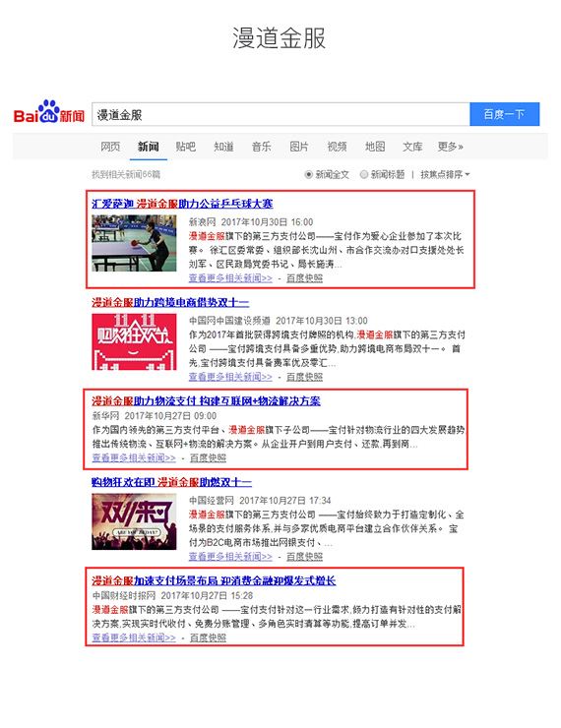561x728 pixels.
Task: Expand the 更多» menu
Action: (451, 147)
